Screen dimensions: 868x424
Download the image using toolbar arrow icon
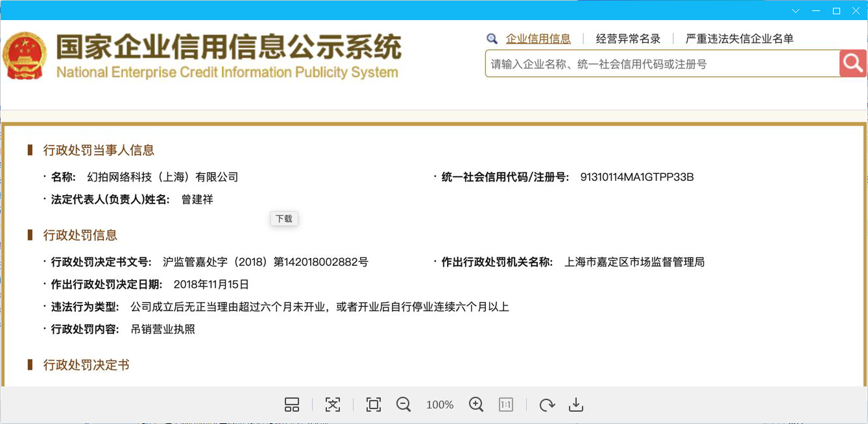coord(576,405)
